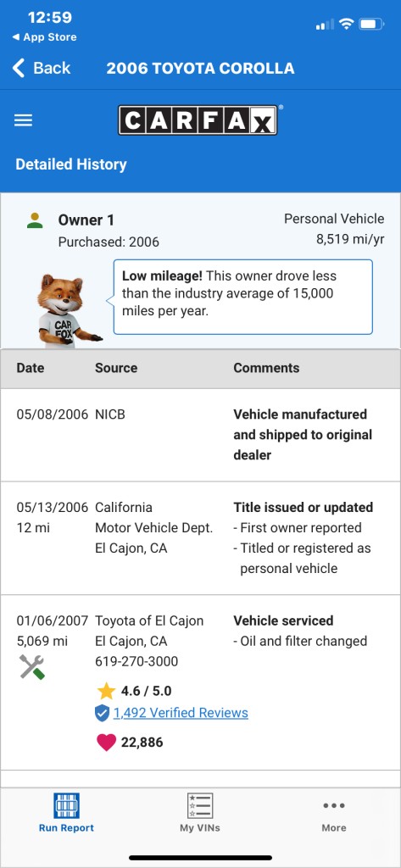Tap the Car Fox mascot image
The height and width of the screenshot is (868, 401).
click(64, 310)
